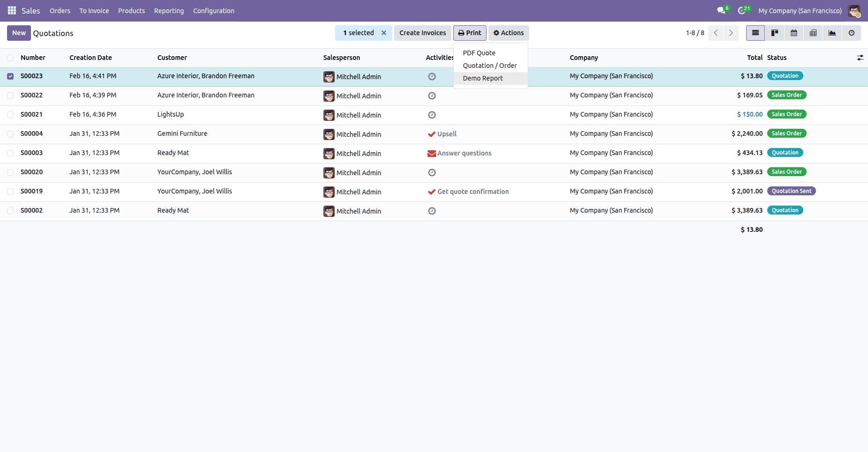Open the Actions dropdown
Image resolution: width=868 pixels, height=452 pixels.
(x=509, y=33)
